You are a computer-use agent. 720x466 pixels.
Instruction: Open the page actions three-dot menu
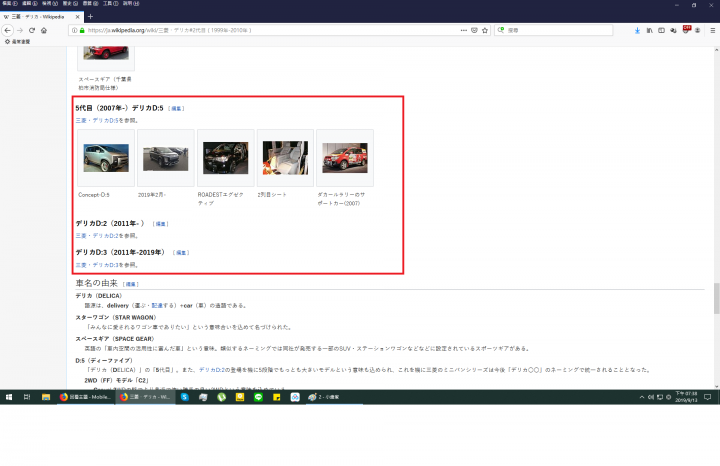[464, 30]
